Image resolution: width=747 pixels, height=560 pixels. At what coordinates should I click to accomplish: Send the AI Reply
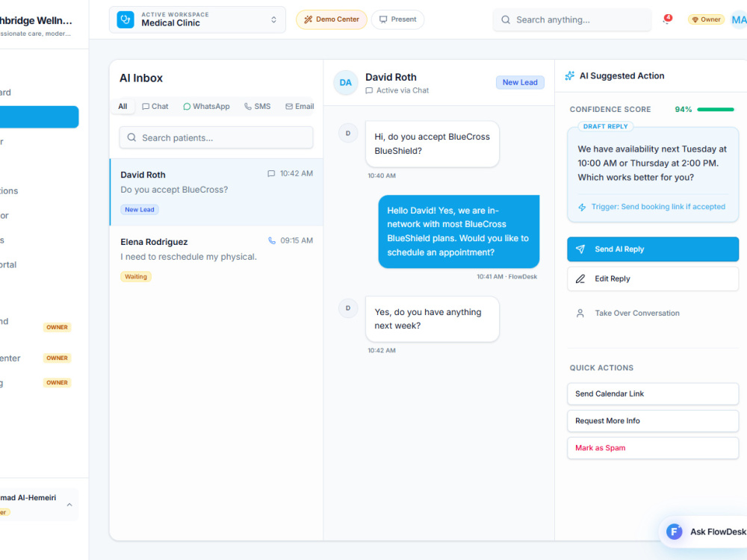653,249
